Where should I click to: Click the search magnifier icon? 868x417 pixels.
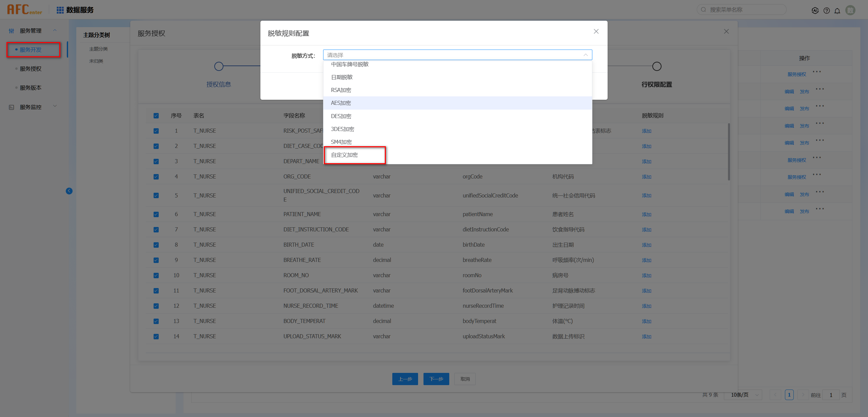pos(704,10)
